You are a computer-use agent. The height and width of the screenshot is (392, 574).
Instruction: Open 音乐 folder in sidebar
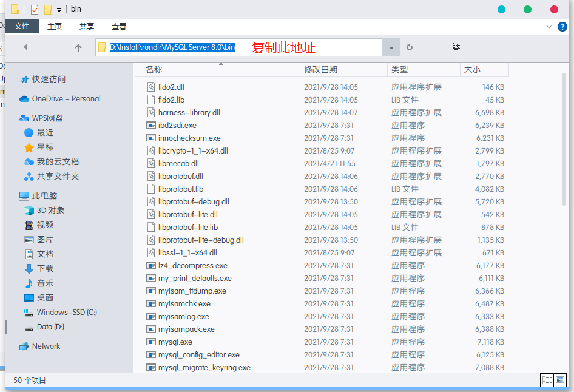click(39, 283)
